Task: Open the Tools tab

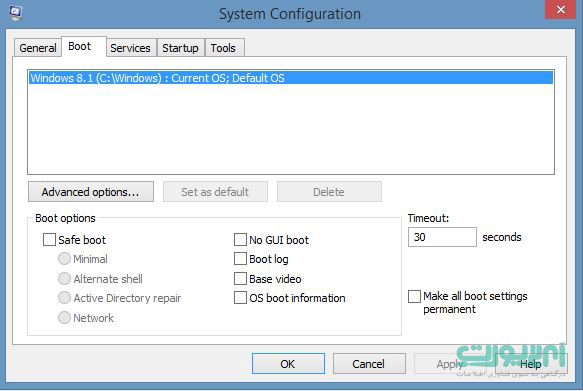Action: point(224,48)
